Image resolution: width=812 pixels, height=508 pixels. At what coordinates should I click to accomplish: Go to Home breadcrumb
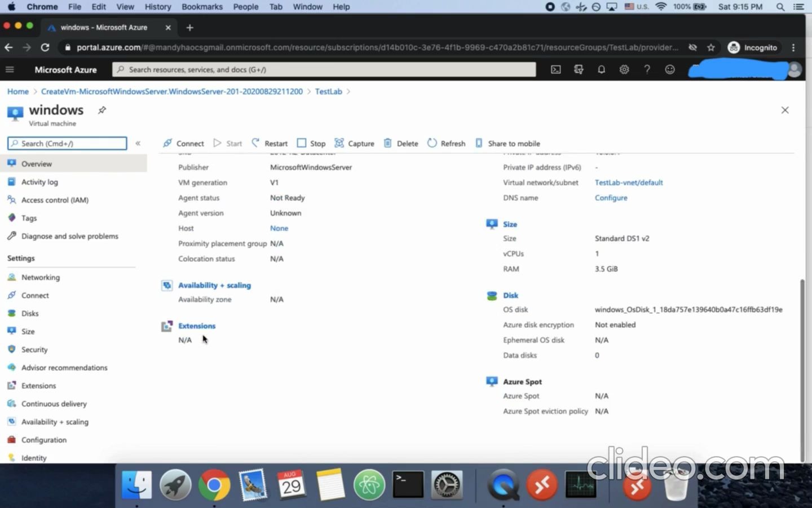point(18,91)
